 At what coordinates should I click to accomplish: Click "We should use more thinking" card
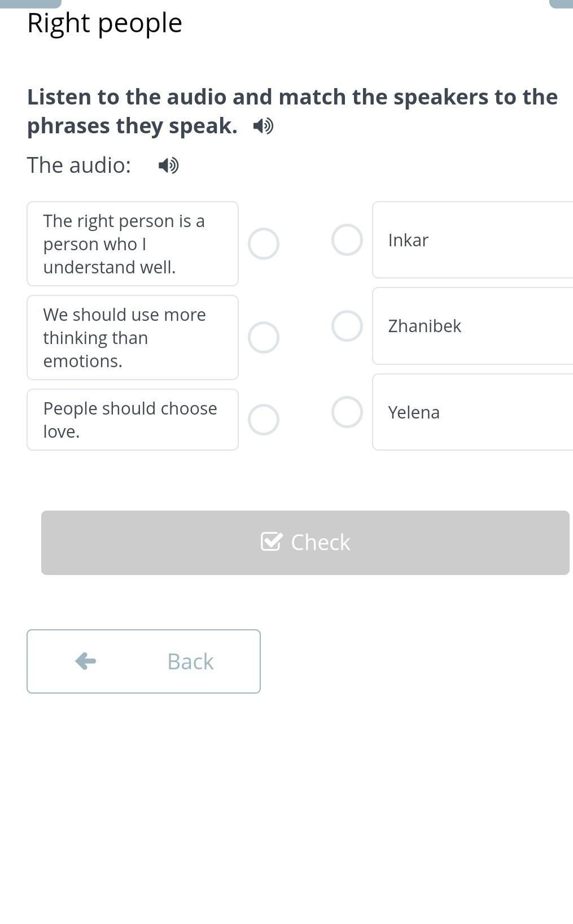point(133,338)
